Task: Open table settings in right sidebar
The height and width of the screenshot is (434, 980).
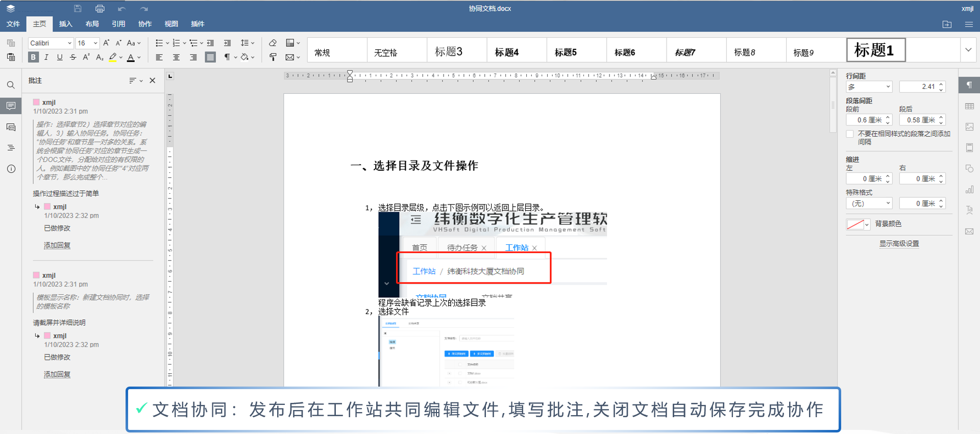Action: tap(969, 106)
